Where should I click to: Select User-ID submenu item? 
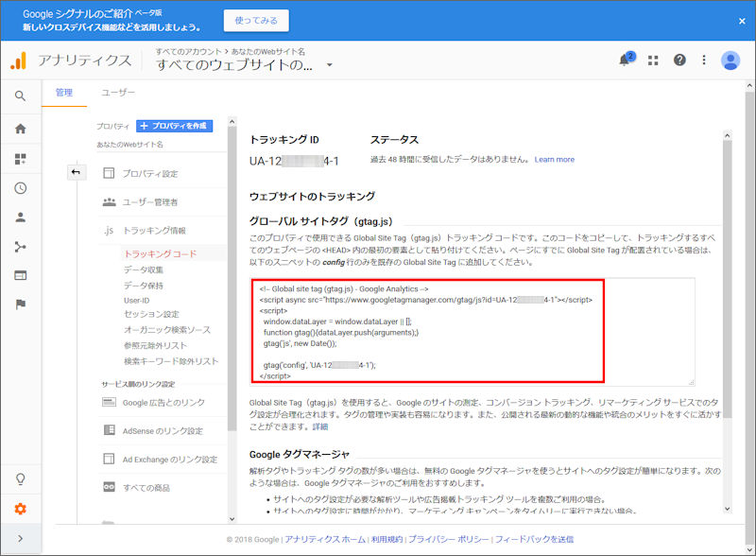(x=137, y=301)
